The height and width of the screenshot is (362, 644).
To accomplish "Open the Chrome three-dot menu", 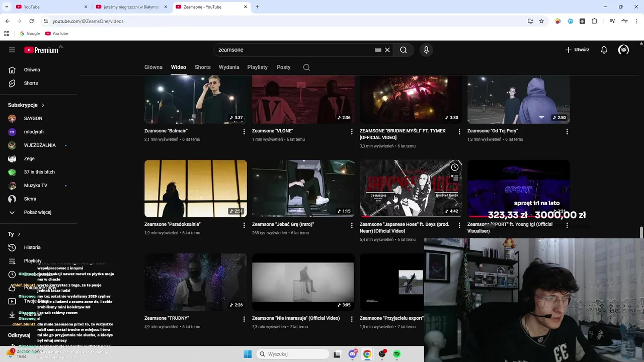I will click(637, 21).
